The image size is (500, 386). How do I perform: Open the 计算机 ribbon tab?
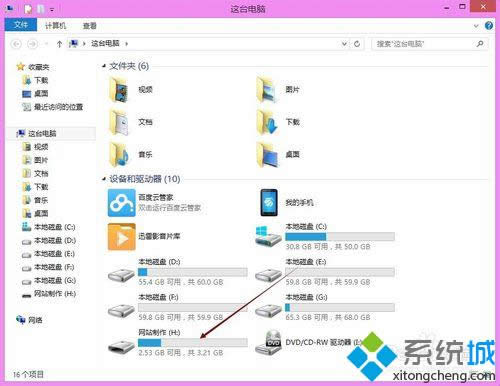pyautogui.click(x=56, y=25)
